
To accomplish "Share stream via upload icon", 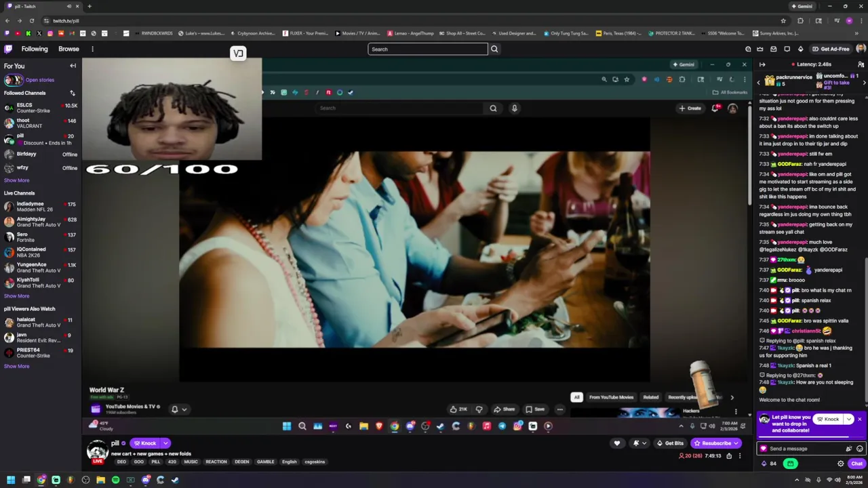I will coord(729,456).
